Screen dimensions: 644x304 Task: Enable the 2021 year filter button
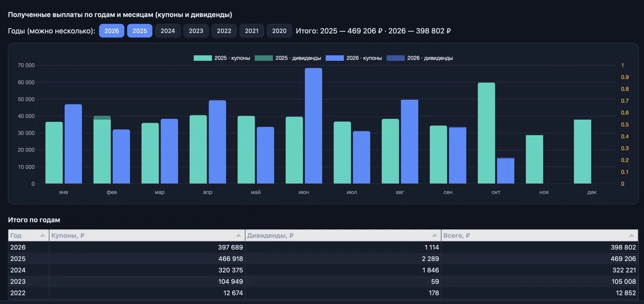[252, 31]
